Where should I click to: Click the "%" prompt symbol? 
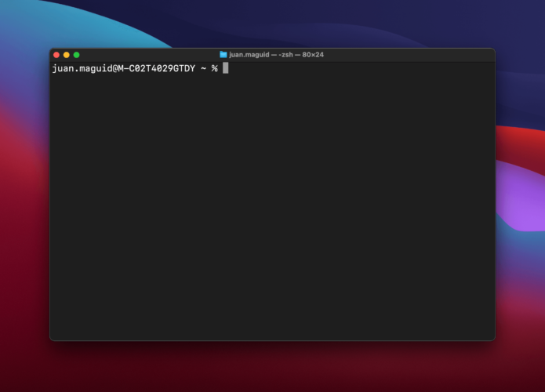coord(214,68)
